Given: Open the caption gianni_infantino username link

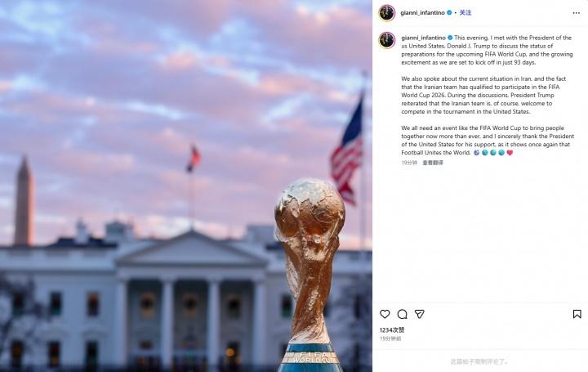Looking at the screenshot, I should (423, 38).
